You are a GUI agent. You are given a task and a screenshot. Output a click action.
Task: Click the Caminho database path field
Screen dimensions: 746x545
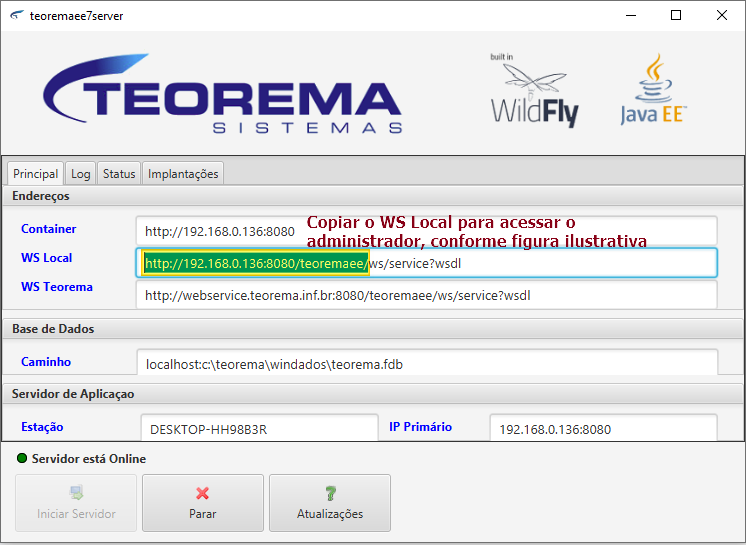(427, 363)
